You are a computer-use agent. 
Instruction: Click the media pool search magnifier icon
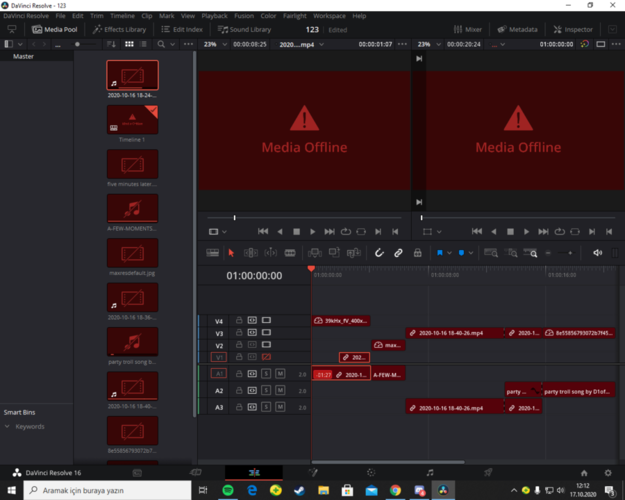point(161,44)
